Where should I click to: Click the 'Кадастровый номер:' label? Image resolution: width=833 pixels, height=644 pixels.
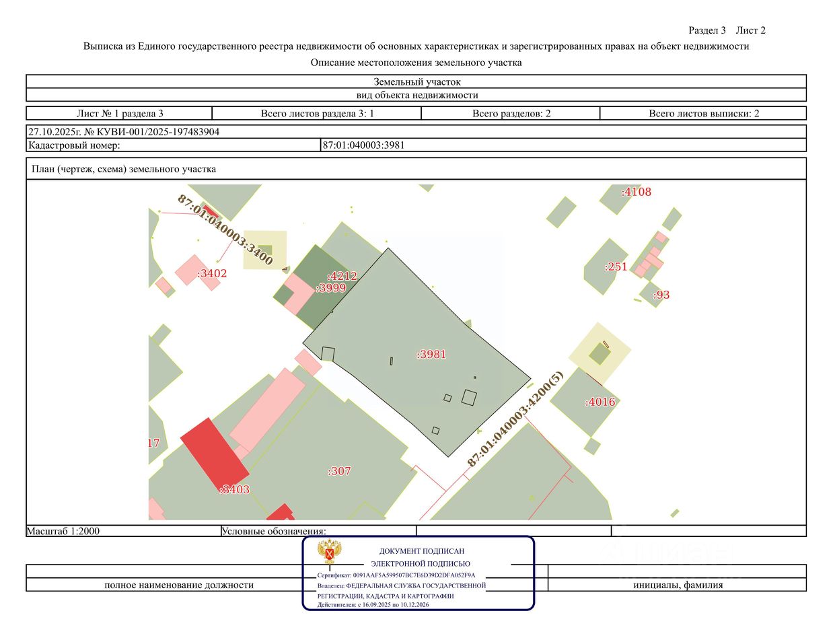pyautogui.click(x=74, y=145)
